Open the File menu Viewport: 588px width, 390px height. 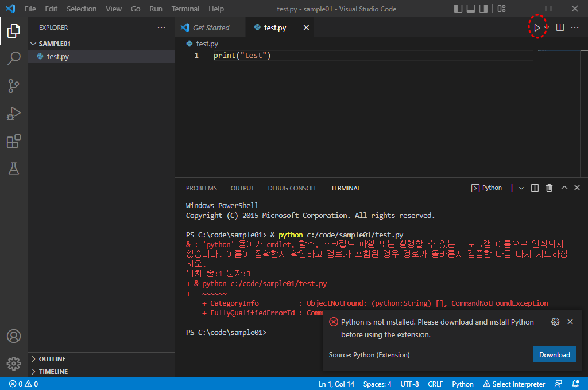point(30,9)
